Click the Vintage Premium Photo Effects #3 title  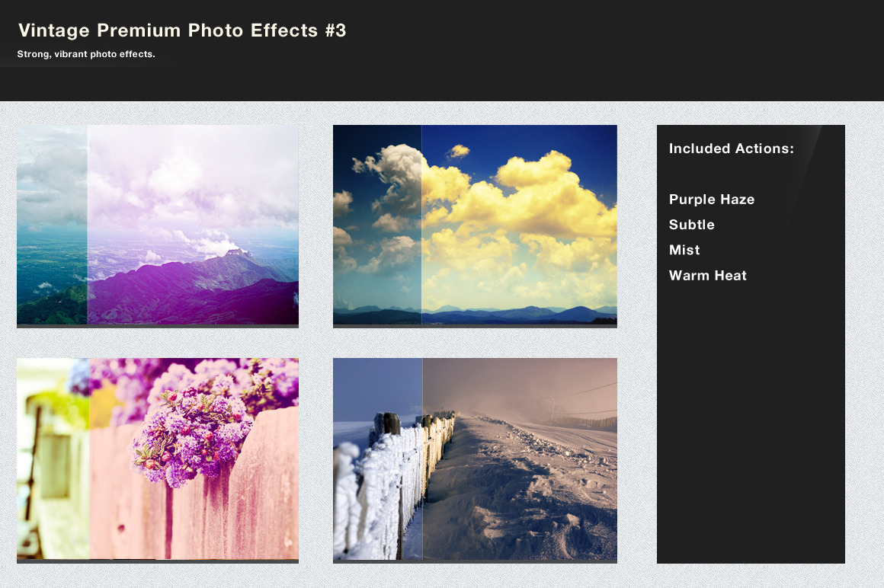coord(182,30)
